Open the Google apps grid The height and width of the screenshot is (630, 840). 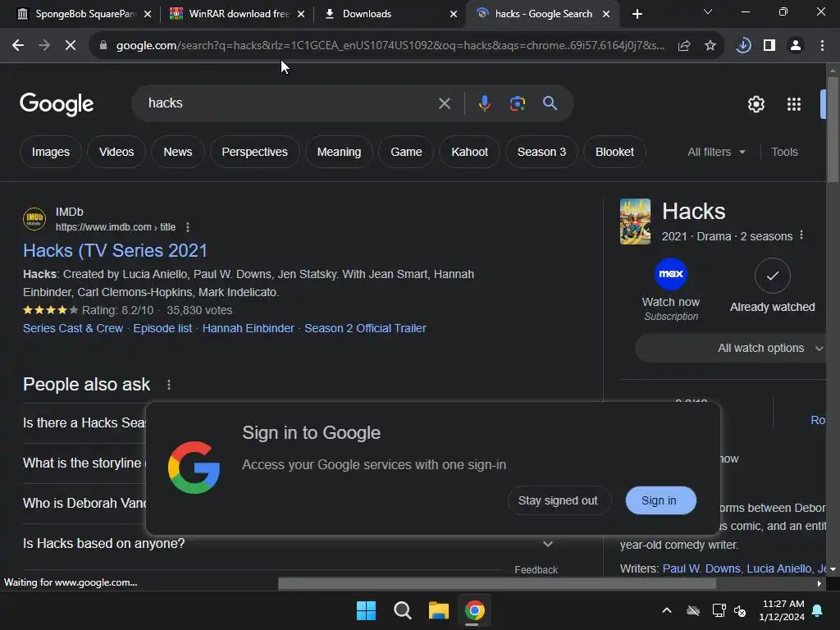coord(794,104)
